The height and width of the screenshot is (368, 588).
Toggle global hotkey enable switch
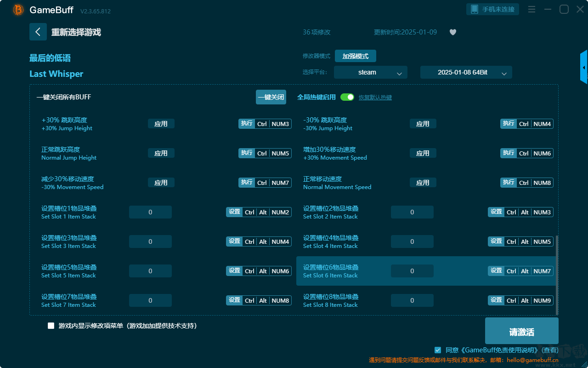(347, 97)
